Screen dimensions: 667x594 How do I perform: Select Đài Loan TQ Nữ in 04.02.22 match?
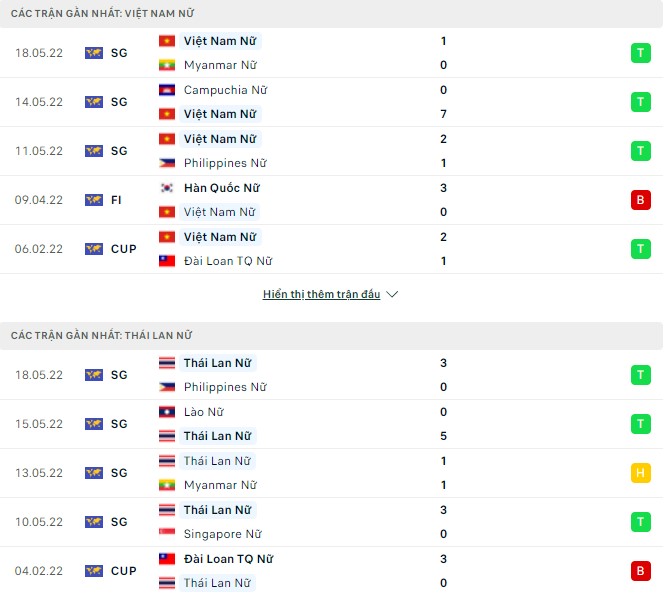(x=228, y=559)
